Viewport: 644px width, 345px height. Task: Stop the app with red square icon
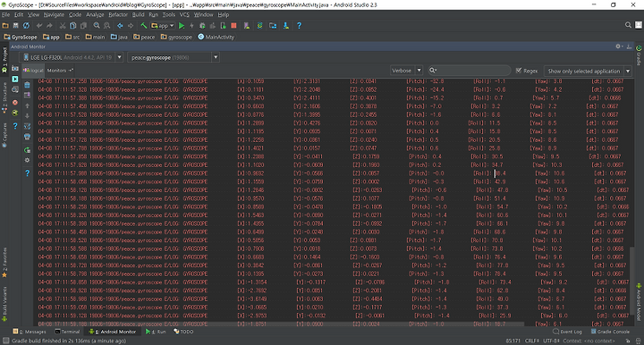point(233,25)
